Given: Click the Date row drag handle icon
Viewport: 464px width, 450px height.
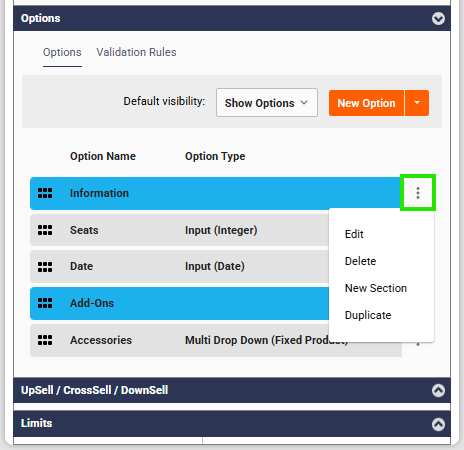Looking at the screenshot, I should (x=45, y=267).
